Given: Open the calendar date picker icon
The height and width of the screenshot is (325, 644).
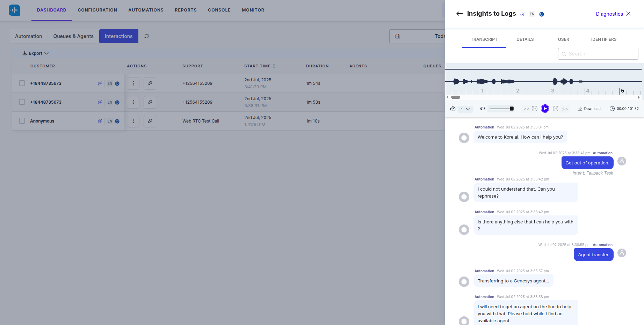Looking at the screenshot, I should pos(398,36).
